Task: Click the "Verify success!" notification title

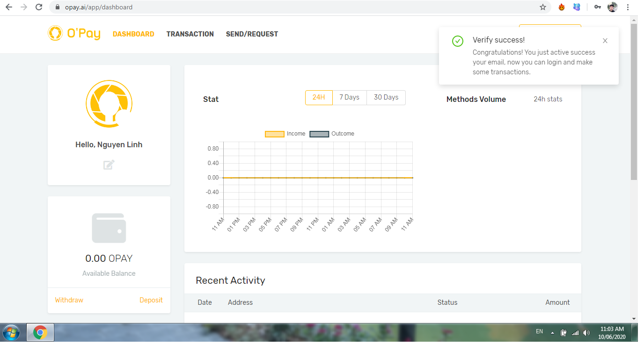Action: (498, 40)
